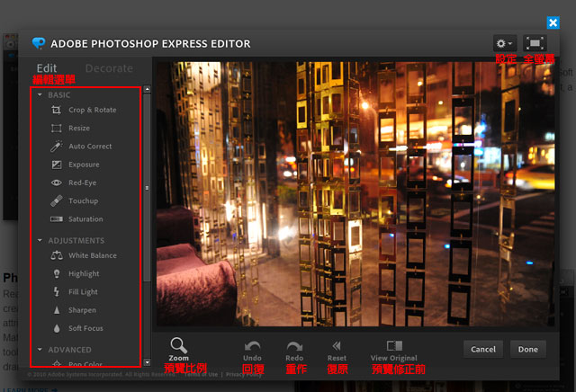Select the Soft Focus droplet icon
The image size is (576, 392).
tap(57, 328)
